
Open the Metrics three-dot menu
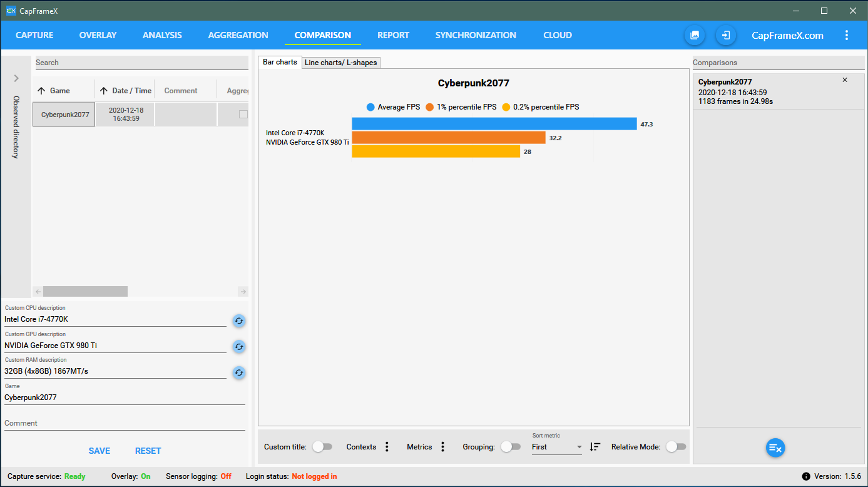(x=442, y=447)
